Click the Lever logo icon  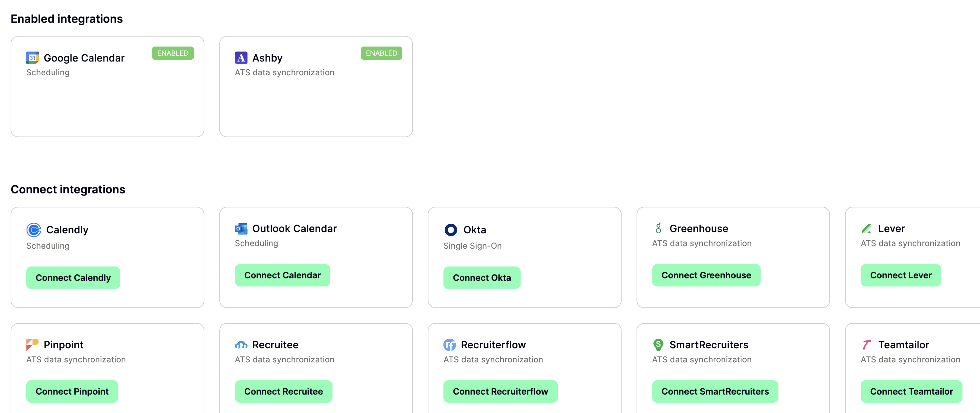[867, 229]
